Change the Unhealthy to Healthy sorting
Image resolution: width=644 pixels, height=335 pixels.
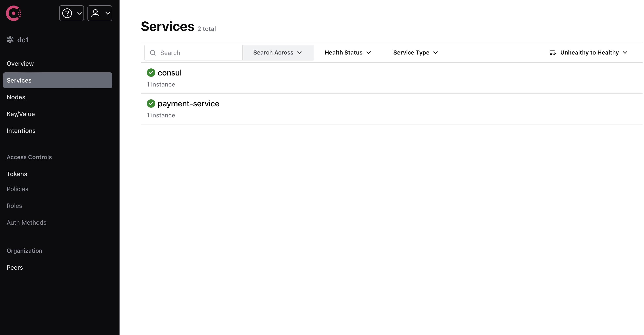(x=593, y=53)
